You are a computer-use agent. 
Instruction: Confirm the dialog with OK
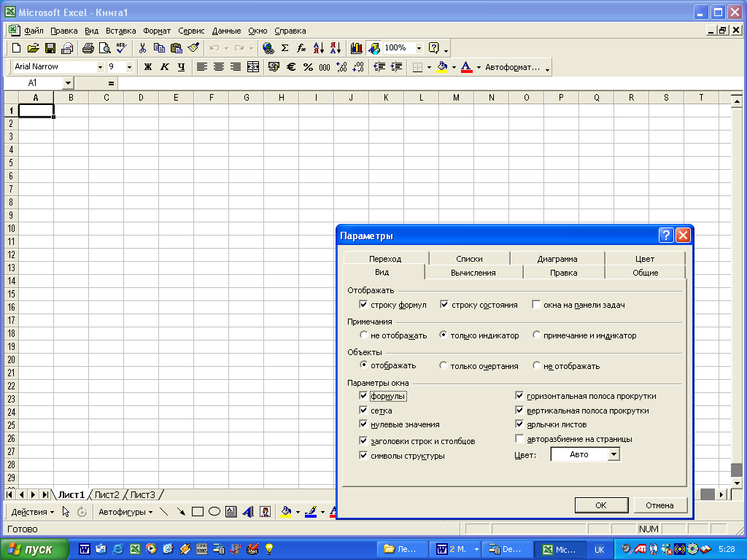coord(601,505)
